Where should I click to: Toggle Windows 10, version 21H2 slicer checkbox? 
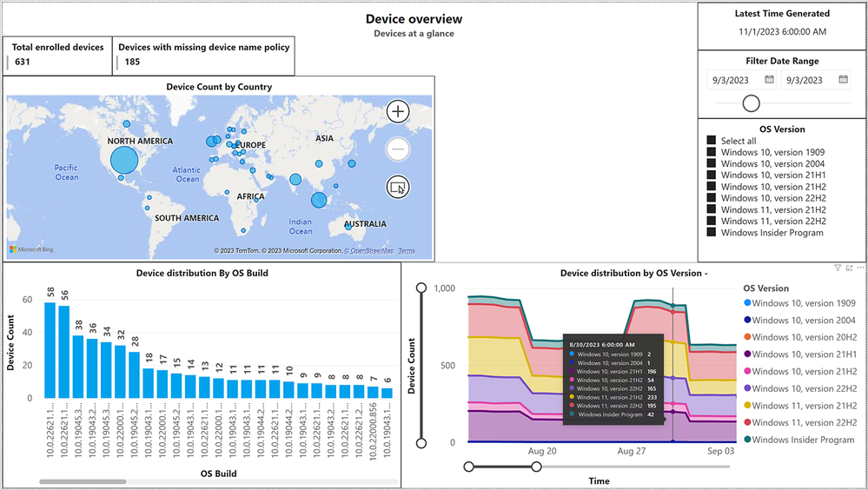click(x=712, y=187)
